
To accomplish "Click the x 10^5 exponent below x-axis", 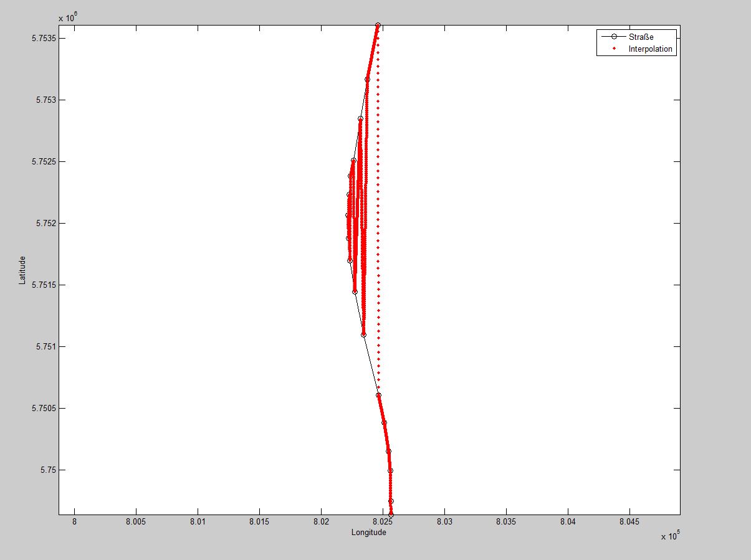I will 671,537.
